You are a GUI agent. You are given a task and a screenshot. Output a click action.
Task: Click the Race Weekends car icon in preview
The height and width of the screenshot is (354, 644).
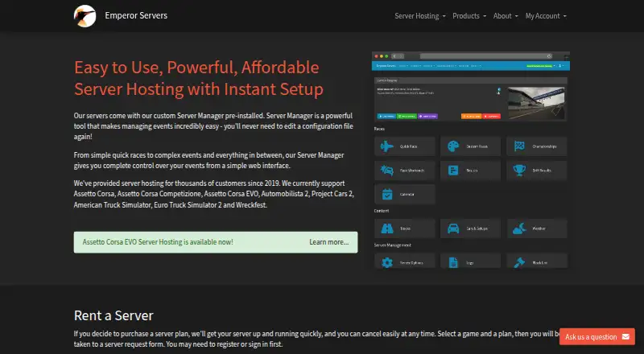pos(387,170)
